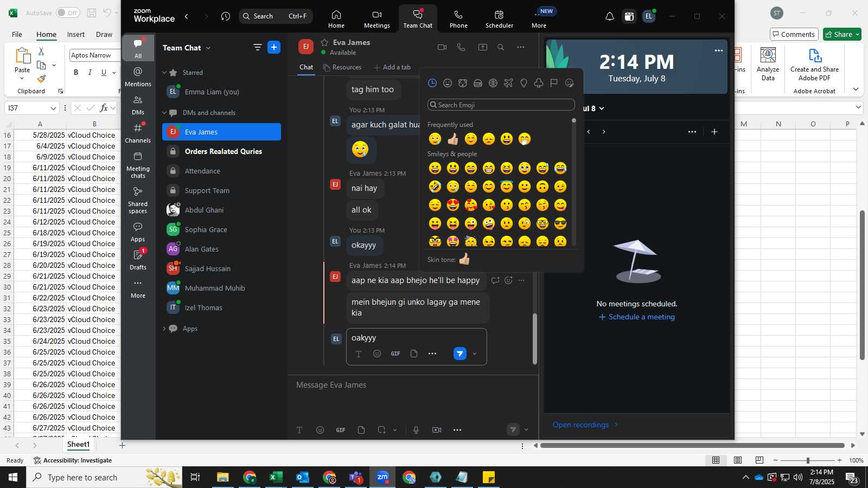Open Excel Insert ribbon tab
This screenshot has width=868, height=488.
pyautogui.click(x=76, y=34)
